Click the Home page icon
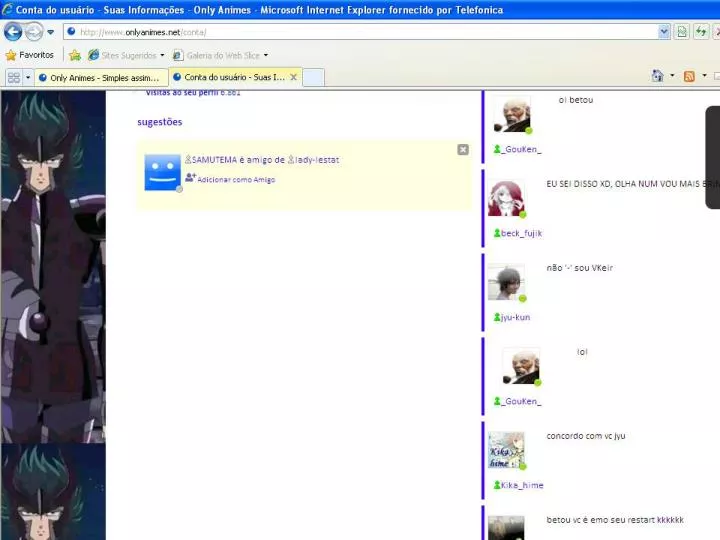 point(658,76)
